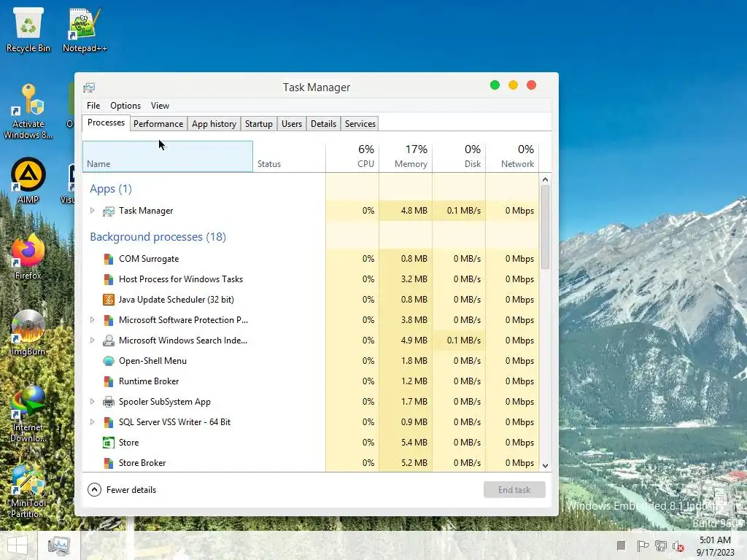The width and height of the screenshot is (747, 560).
Task: Expand the Task Manager app entry
Action: point(93,211)
